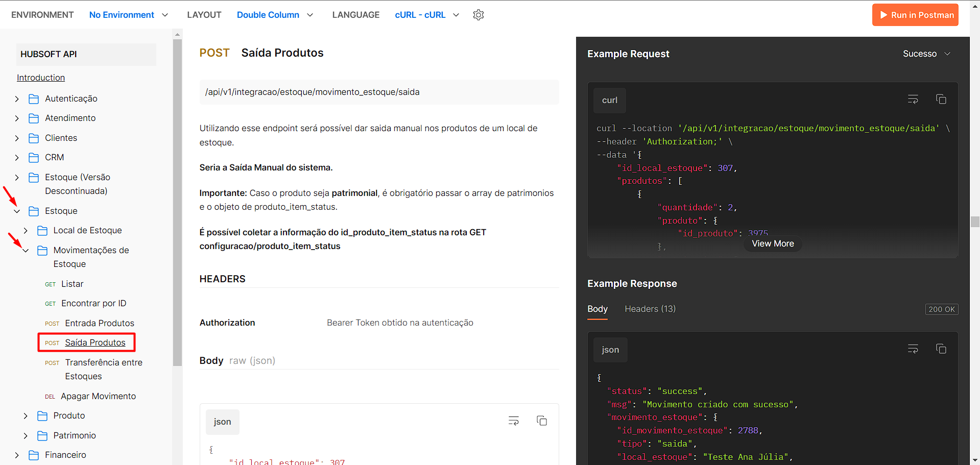Open DEL Apagar Movimento request
Viewport: 980px width, 465px height.
[x=98, y=396]
